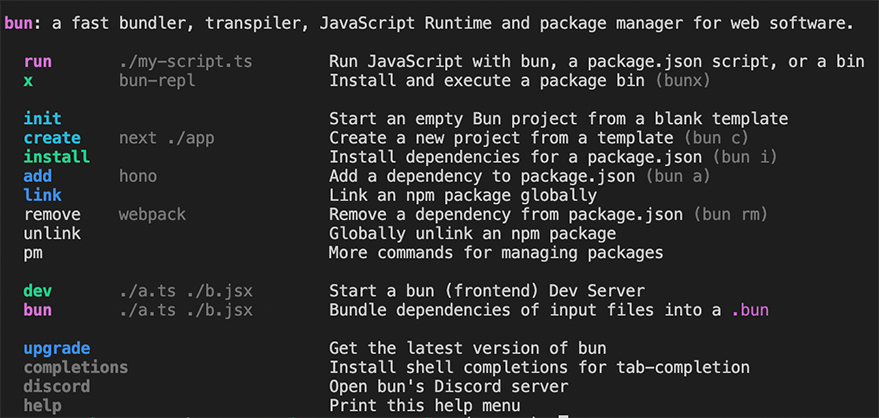The width and height of the screenshot is (879, 418).
Task: Click the pink '.bun' file extension text
Action: pyautogui.click(x=750, y=310)
